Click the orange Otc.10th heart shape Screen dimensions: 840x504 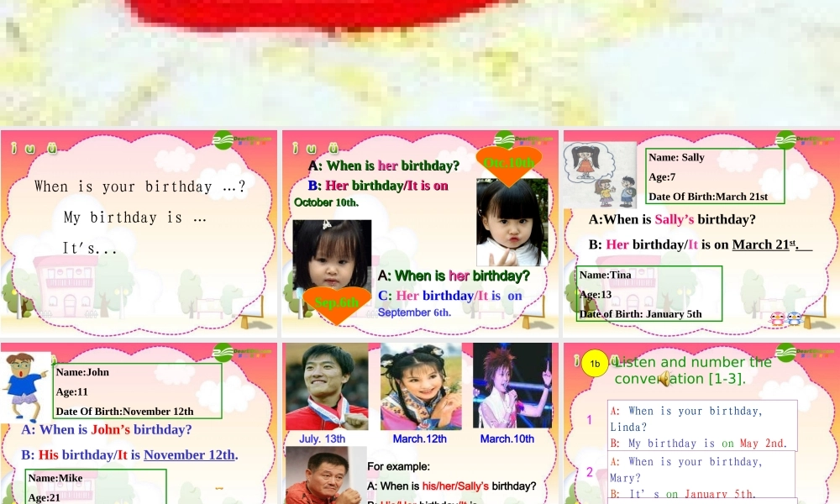point(509,165)
